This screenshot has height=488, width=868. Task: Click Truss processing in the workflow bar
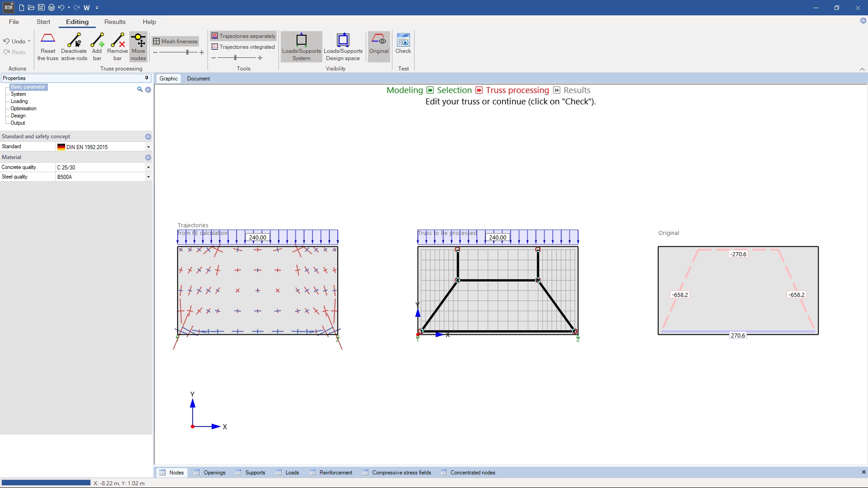pyautogui.click(x=516, y=90)
